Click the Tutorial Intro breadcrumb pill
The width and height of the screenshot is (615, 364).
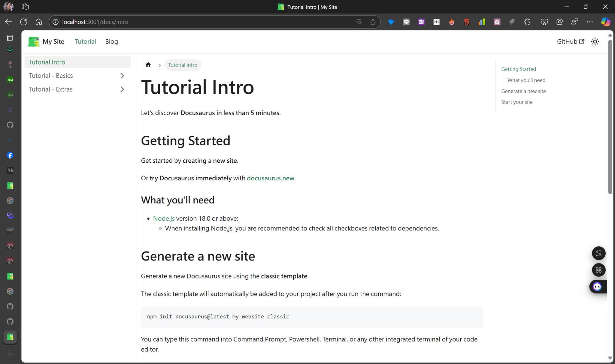(183, 65)
